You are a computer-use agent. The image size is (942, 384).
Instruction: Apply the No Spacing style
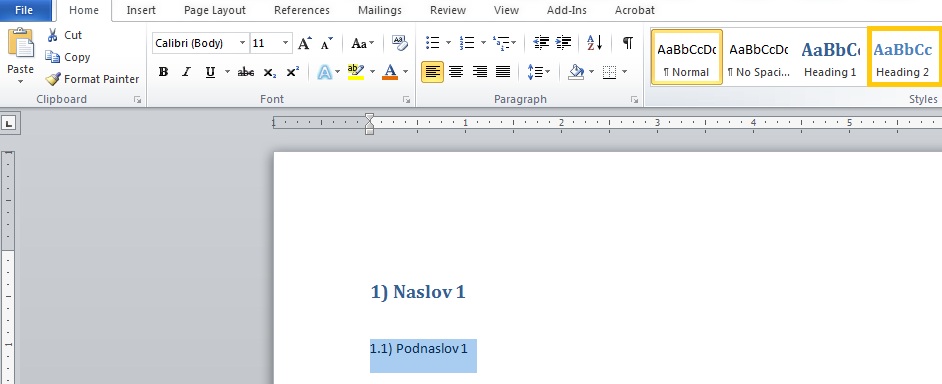click(759, 57)
